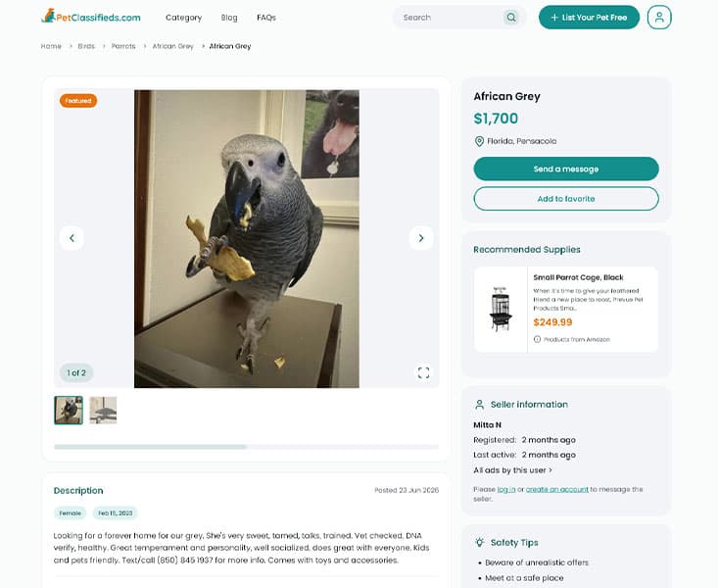Viewport: 718px width, 588px height.
Task: Open the Blog menu item
Action: tap(229, 18)
